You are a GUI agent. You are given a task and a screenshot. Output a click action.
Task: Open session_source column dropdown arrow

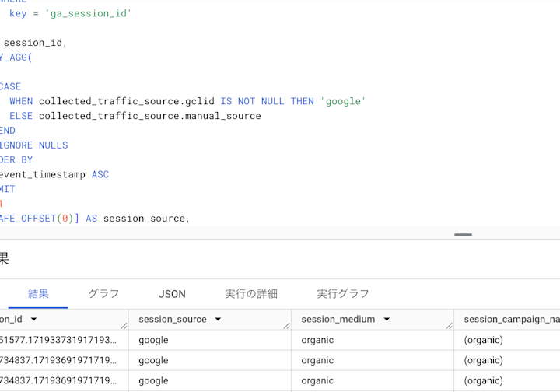click(218, 319)
